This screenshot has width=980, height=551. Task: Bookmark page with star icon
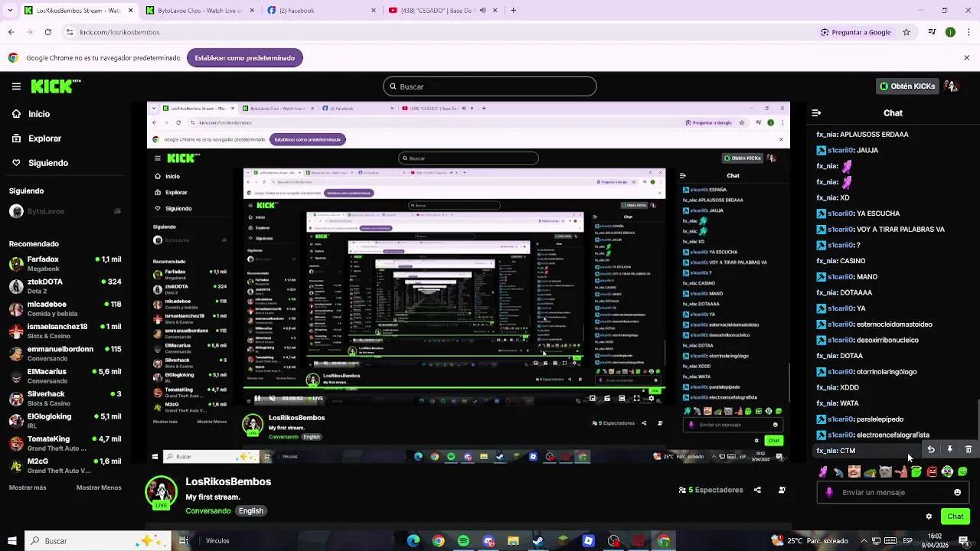click(x=906, y=32)
